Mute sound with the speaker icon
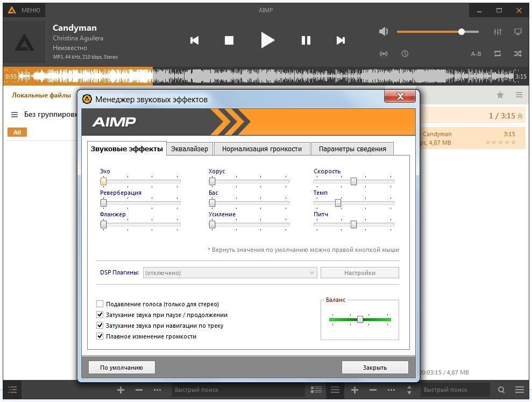 click(x=384, y=32)
